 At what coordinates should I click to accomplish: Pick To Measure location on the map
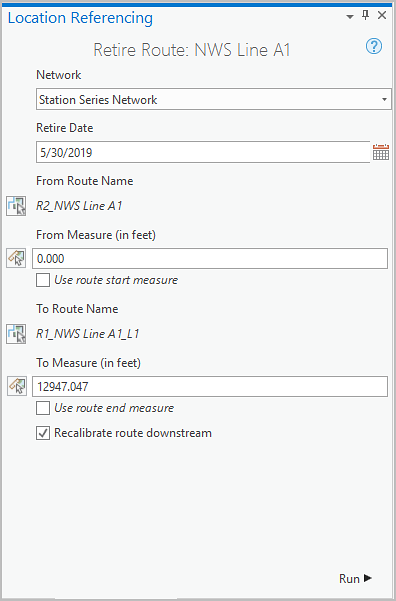pyautogui.click(x=16, y=386)
